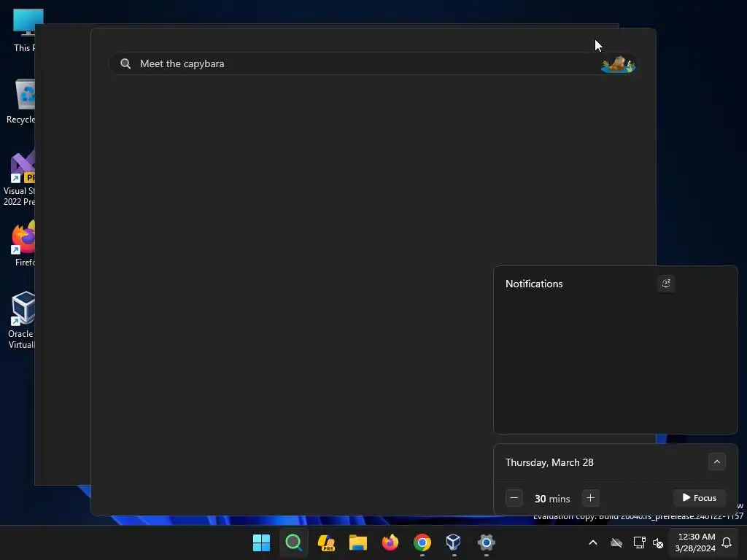Open File Explorer from the taskbar
Viewport: 747px width, 560px height.
click(357, 542)
